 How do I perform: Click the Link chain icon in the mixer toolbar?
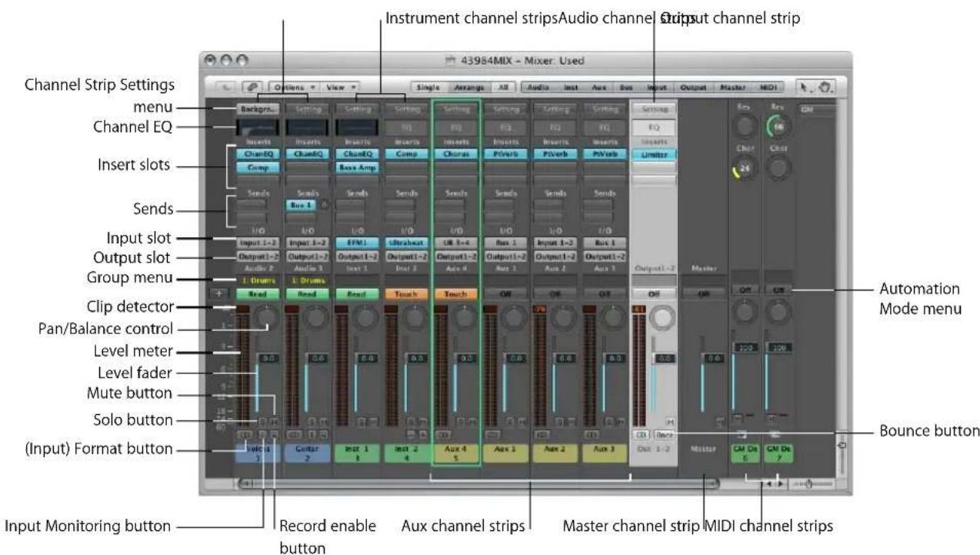(x=254, y=88)
